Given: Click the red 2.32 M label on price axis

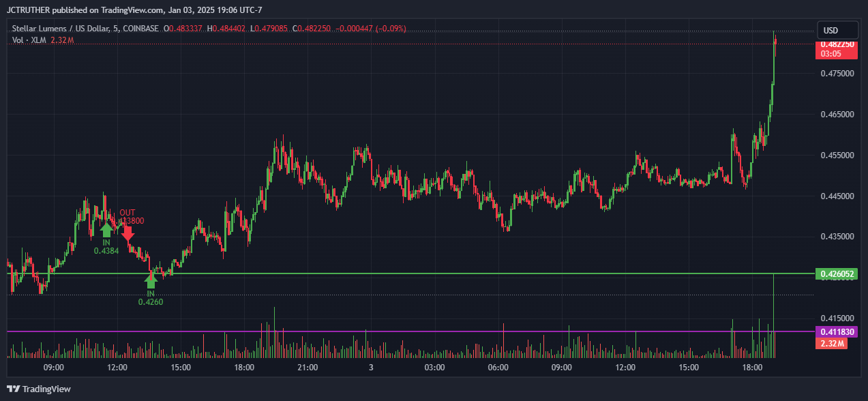Looking at the screenshot, I should pyautogui.click(x=832, y=343).
